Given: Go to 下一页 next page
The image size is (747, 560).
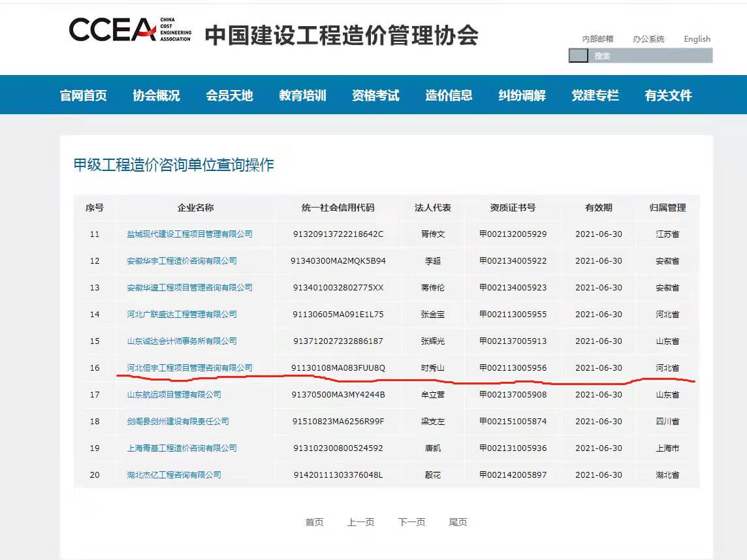Looking at the screenshot, I should [x=411, y=522].
